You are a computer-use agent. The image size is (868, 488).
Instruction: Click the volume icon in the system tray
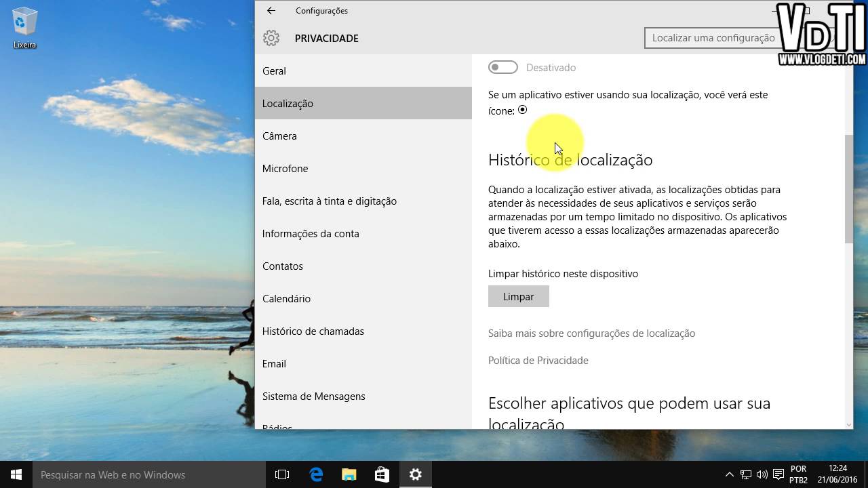(x=762, y=474)
